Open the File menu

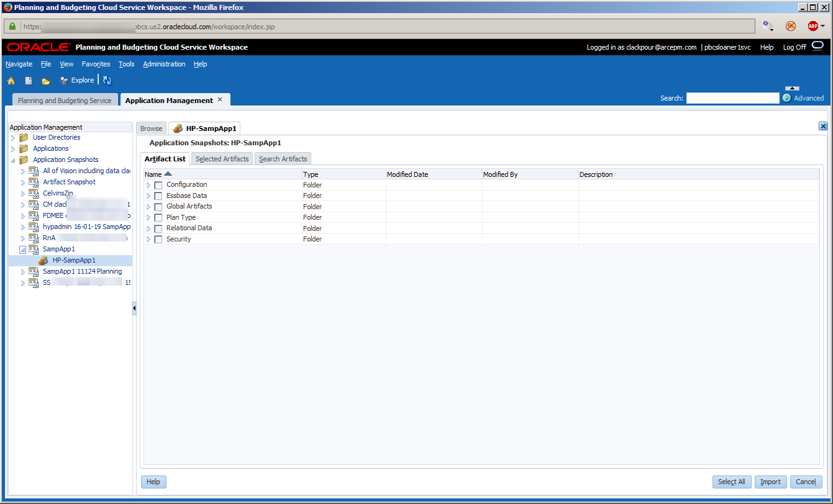point(46,64)
